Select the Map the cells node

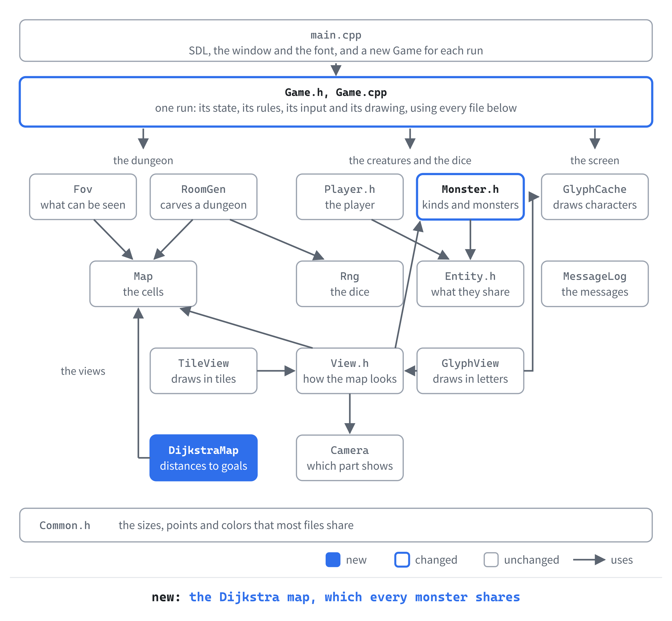coord(143,284)
